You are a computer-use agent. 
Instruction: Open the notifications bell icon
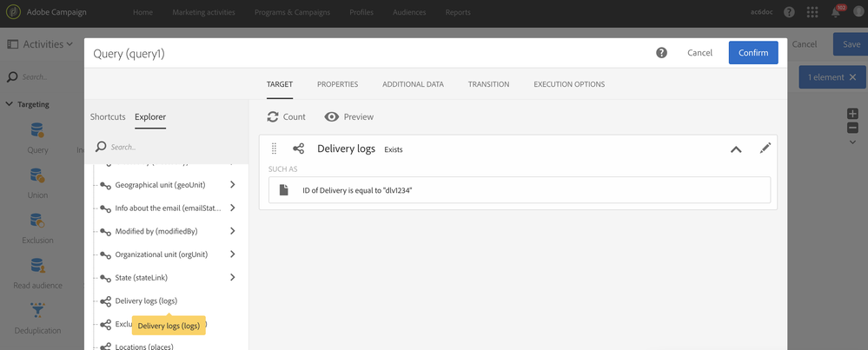835,12
